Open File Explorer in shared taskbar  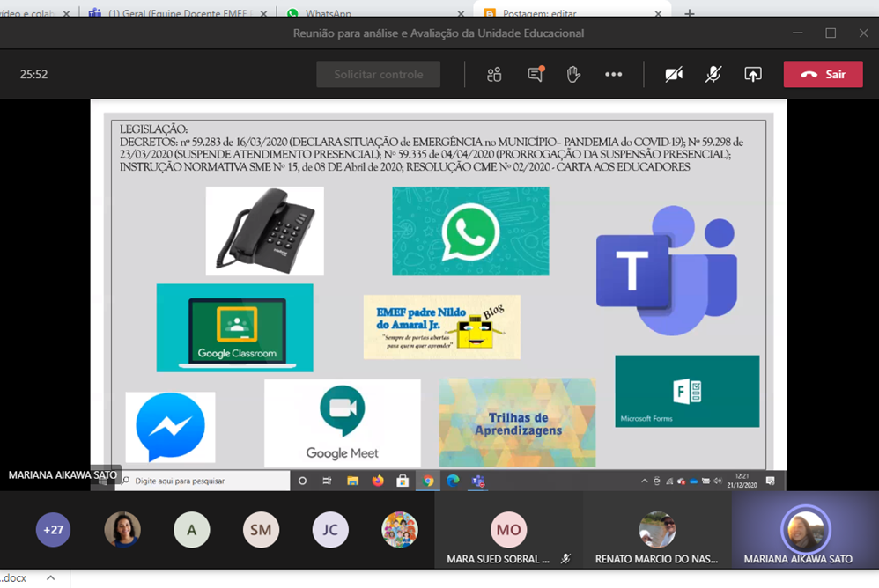click(x=352, y=481)
